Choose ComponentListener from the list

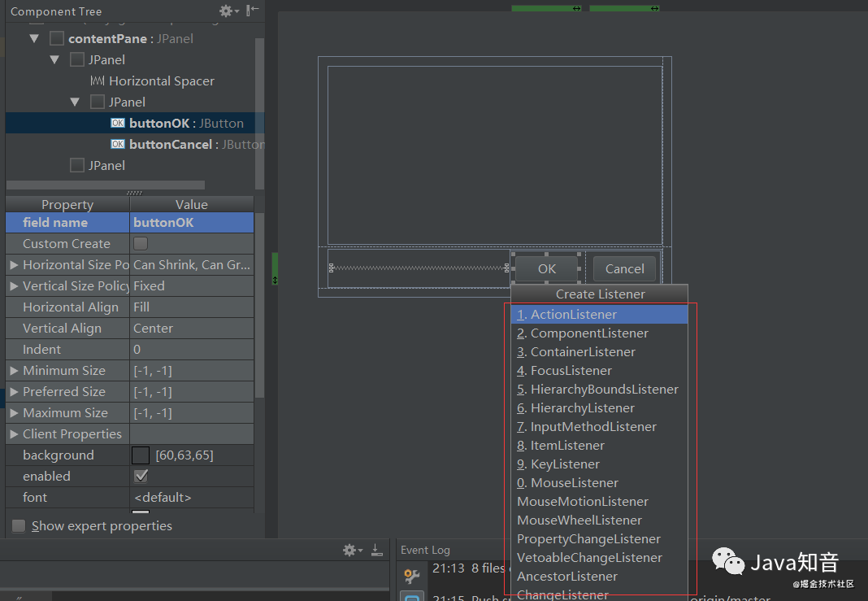tap(599, 333)
